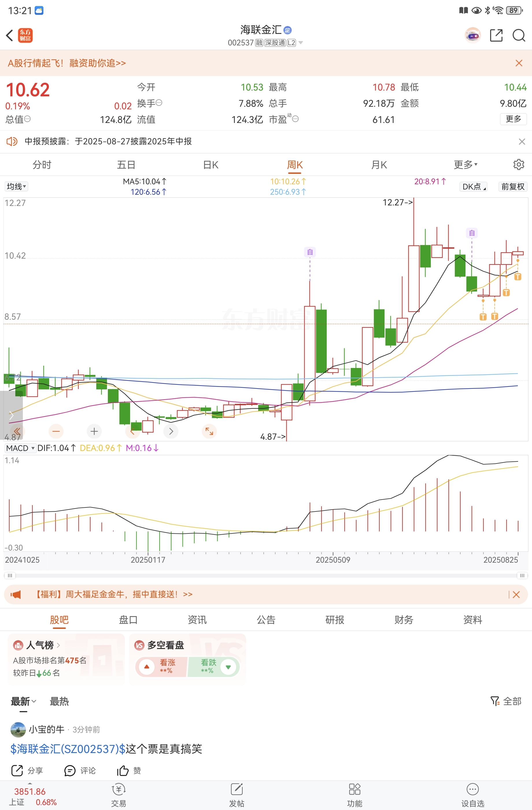Comment on 小宝的牛's post

[x=80, y=771]
